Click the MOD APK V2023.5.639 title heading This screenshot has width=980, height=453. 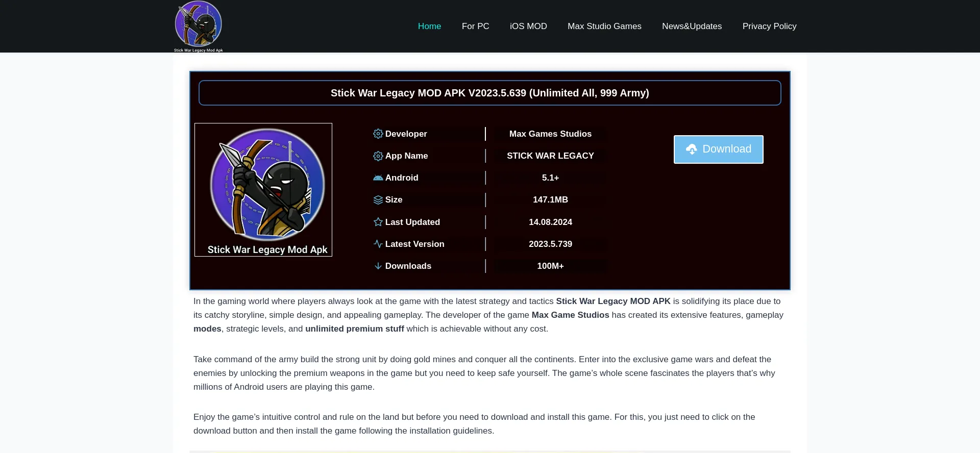click(490, 93)
